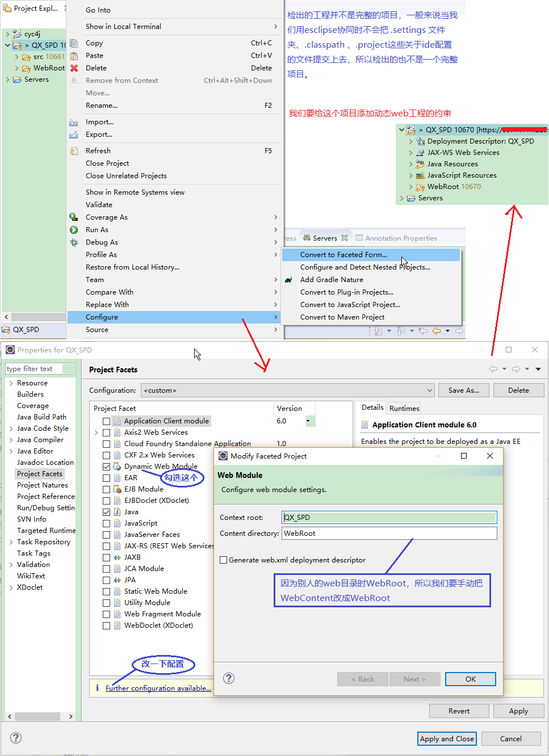Click the Coverage As icon
The image size is (549, 756).
[74, 217]
